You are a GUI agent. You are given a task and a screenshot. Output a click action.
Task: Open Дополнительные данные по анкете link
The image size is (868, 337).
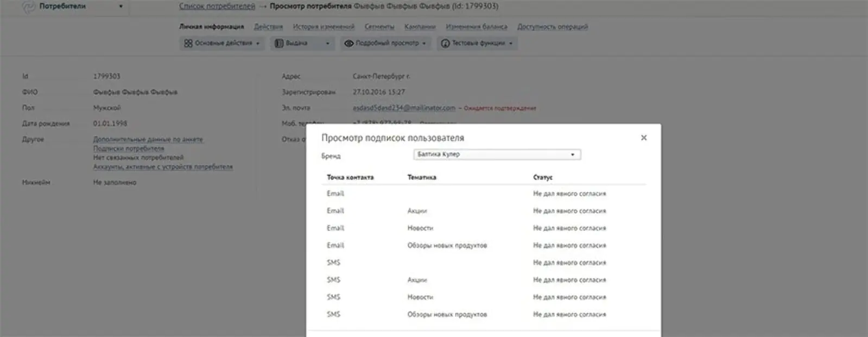(x=148, y=140)
